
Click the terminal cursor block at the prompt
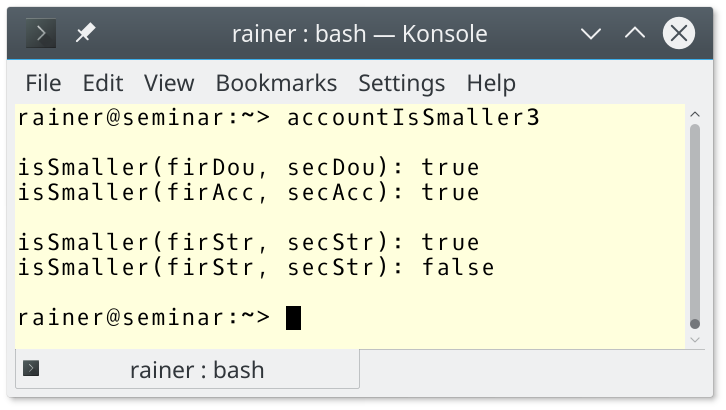pyautogui.click(x=294, y=318)
